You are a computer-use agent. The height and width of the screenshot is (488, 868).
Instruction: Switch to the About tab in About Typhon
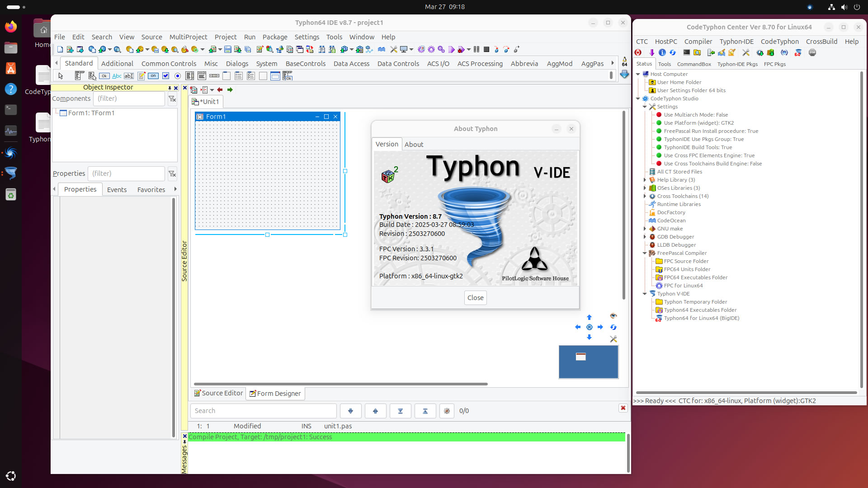click(x=414, y=145)
